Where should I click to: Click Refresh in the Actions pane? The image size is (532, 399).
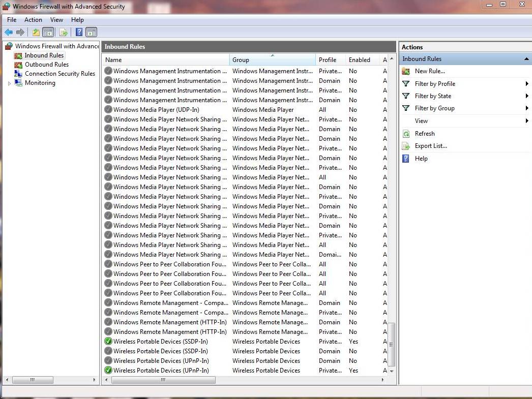(425, 134)
